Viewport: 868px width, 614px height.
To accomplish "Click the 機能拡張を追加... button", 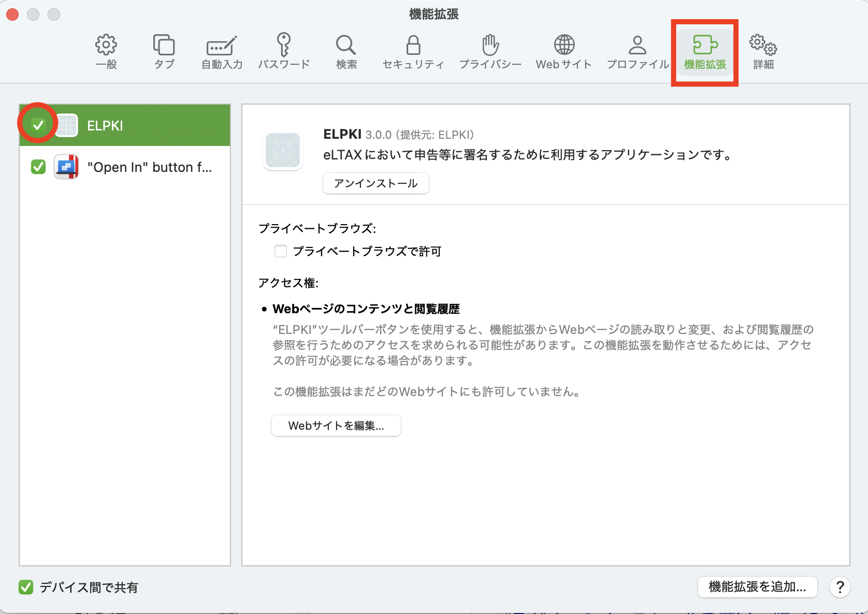I will [758, 587].
